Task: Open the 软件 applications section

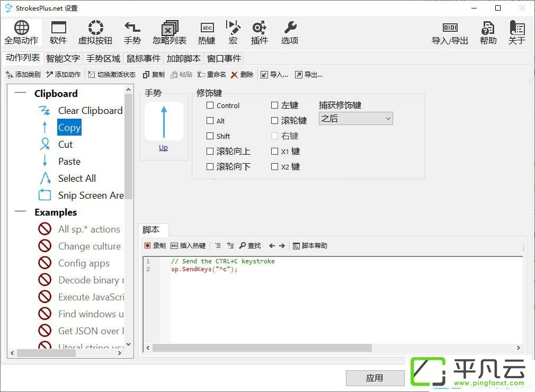Action: (58, 33)
